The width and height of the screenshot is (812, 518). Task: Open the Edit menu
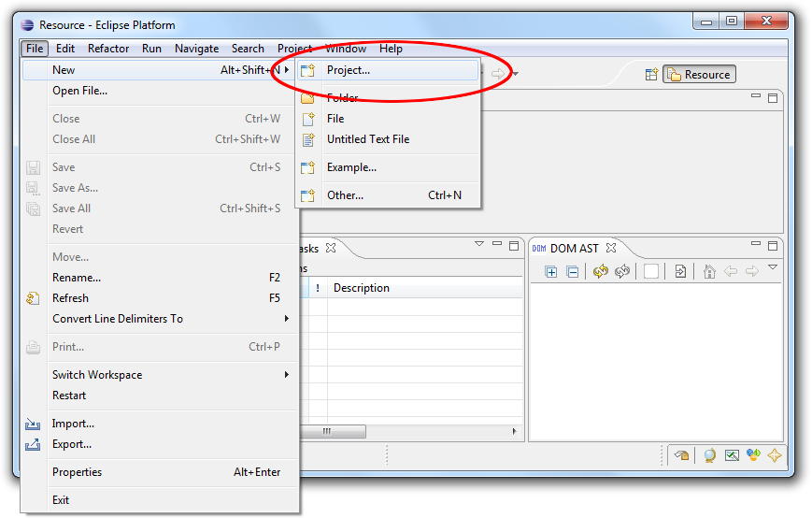pos(65,49)
